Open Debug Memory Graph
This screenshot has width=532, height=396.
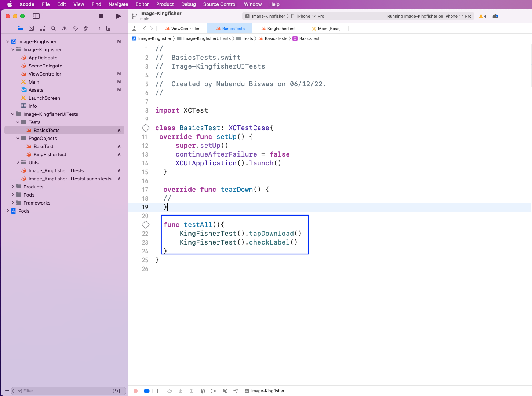214,391
